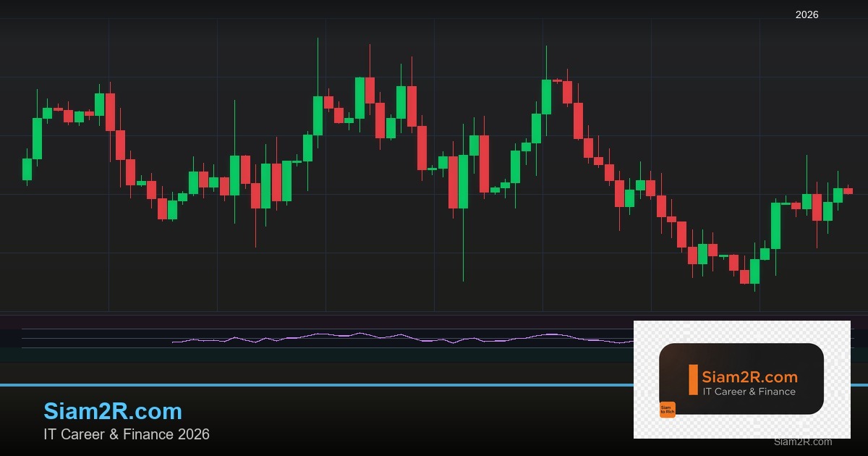Select the lowest green candle at chart bottom

(x=754, y=271)
